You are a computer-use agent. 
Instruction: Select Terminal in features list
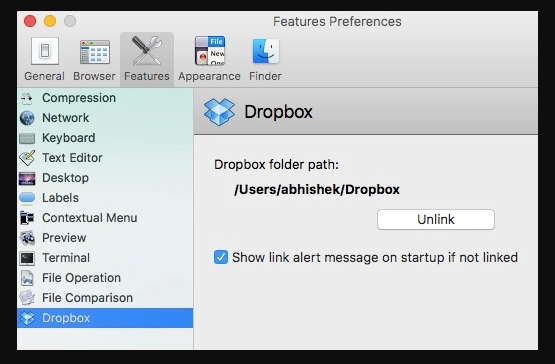(x=105, y=258)
